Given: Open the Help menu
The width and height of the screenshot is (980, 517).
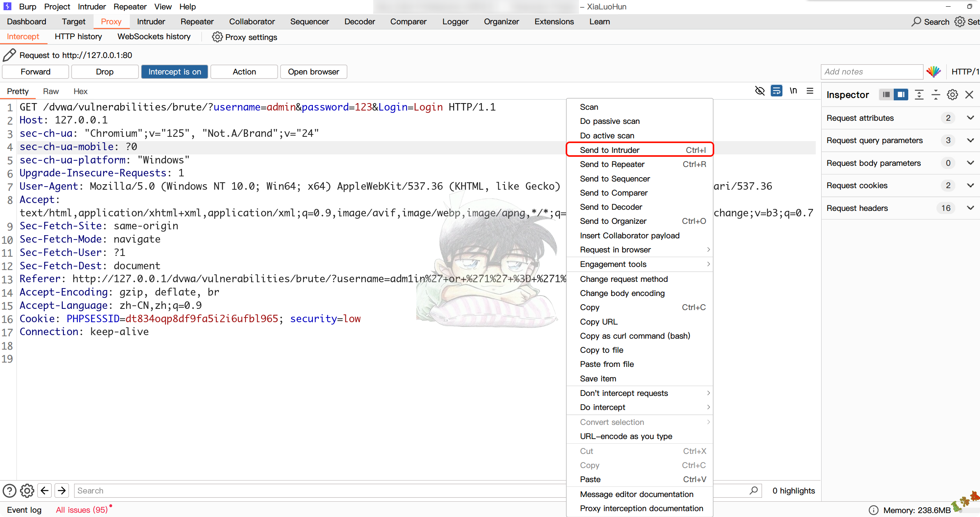Looking at the screenshot, I should pos(187,7).
